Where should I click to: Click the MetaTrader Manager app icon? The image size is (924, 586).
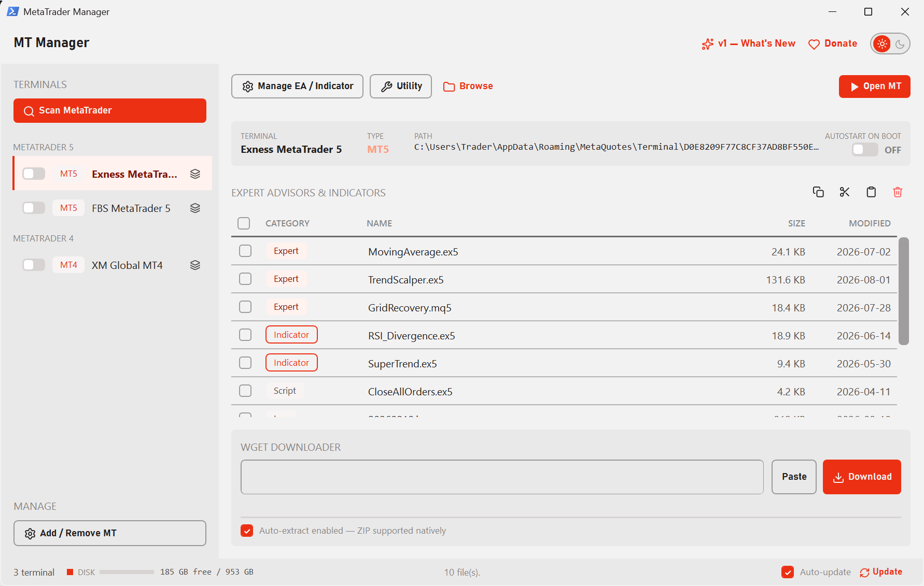[x=12, y=11]
